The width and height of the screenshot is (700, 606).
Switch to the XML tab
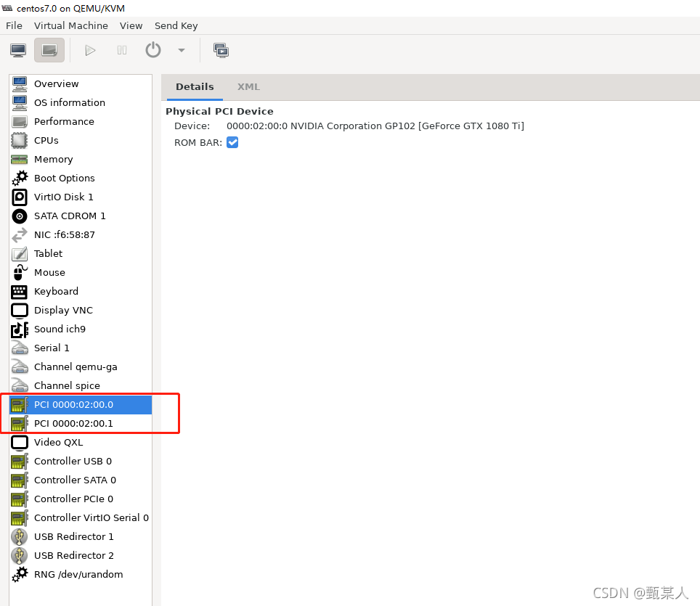248,86
